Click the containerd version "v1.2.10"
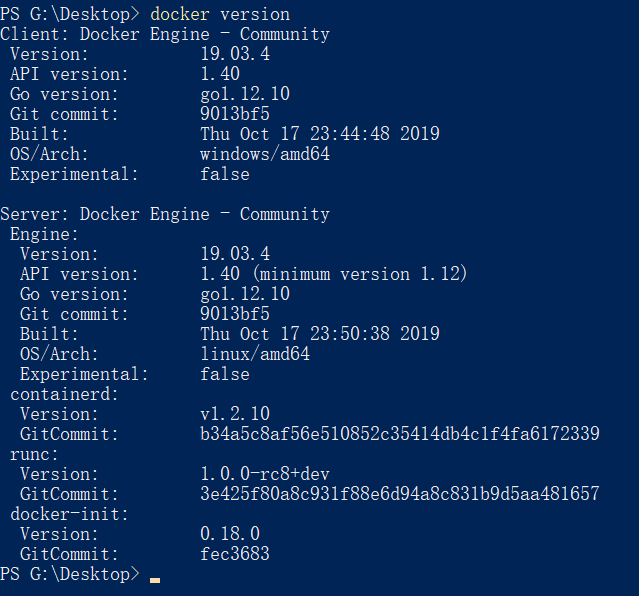 click(235, 414)
